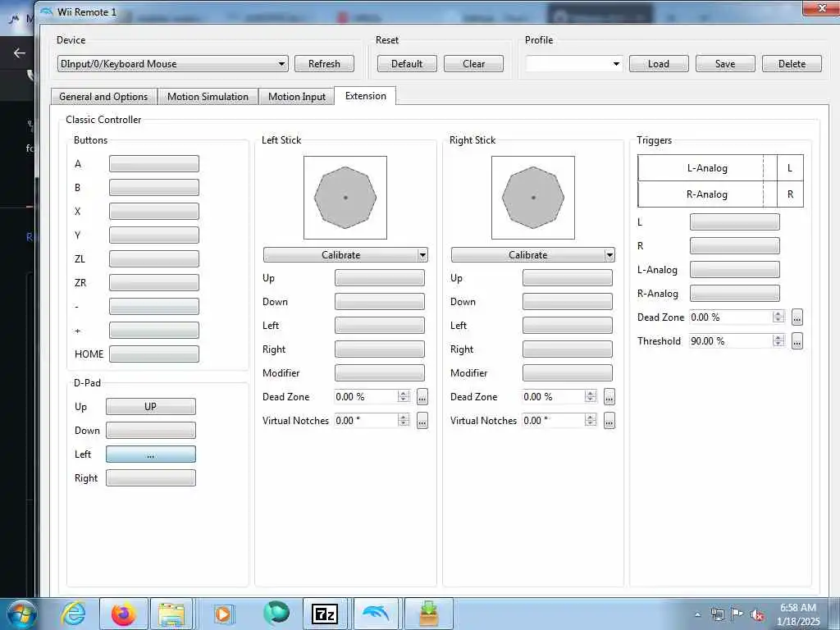This screenshot has width=840, height=630.
Task: Open the network tray icon
Action: tap(717, 614)
